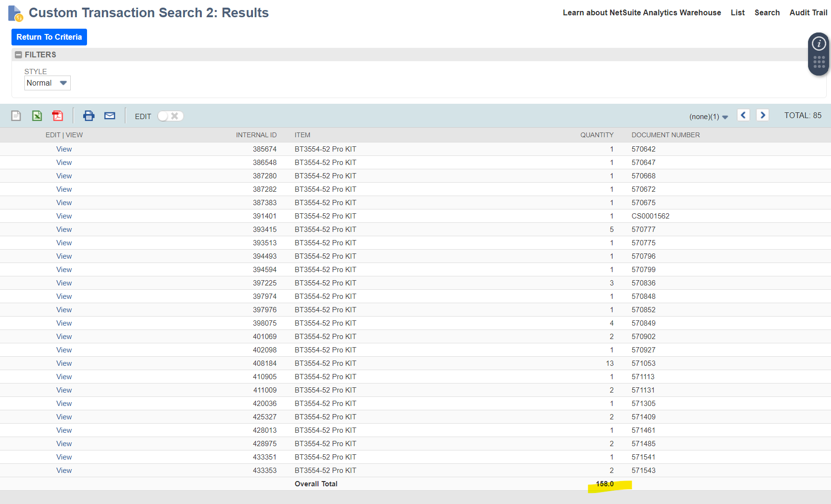Screen dimensions: 831x504
Task: Select document number 570902 cell
Action: tap(644, 337)
